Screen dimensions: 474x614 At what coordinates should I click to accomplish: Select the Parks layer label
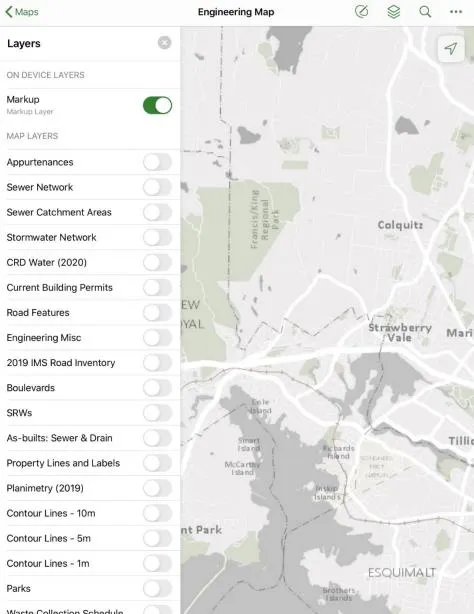coord(18,588)
